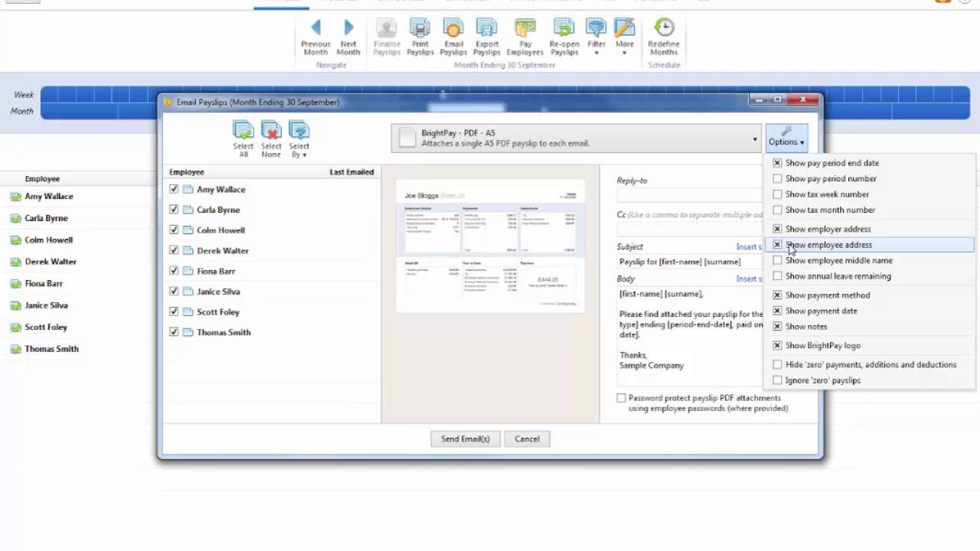Untick Thomas Smith's checkbox in the dialog
The height and width of the screenshot is (551, 980).
[174, 332]
